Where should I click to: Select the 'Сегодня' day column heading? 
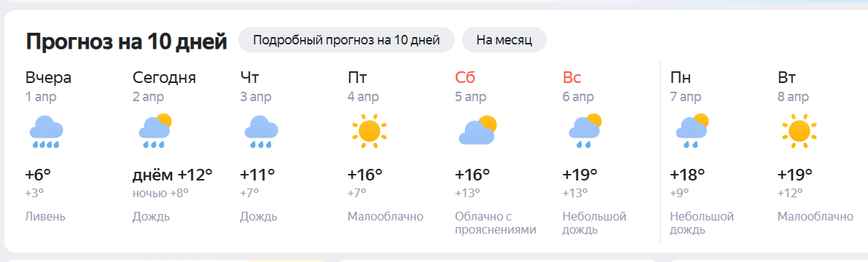pyautogui.click(x=165, y=77)
